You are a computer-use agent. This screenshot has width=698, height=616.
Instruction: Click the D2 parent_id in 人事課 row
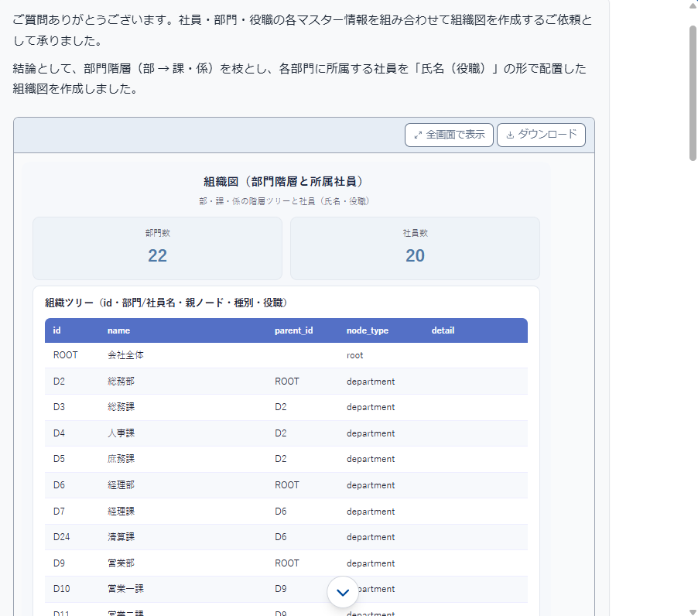point(280,433)
